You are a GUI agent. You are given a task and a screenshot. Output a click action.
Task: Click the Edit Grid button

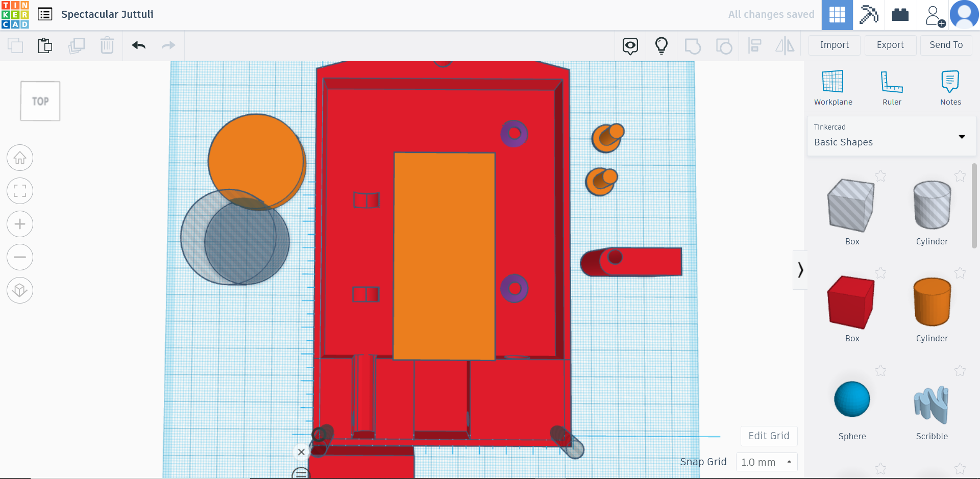click(x=769, y=436)
